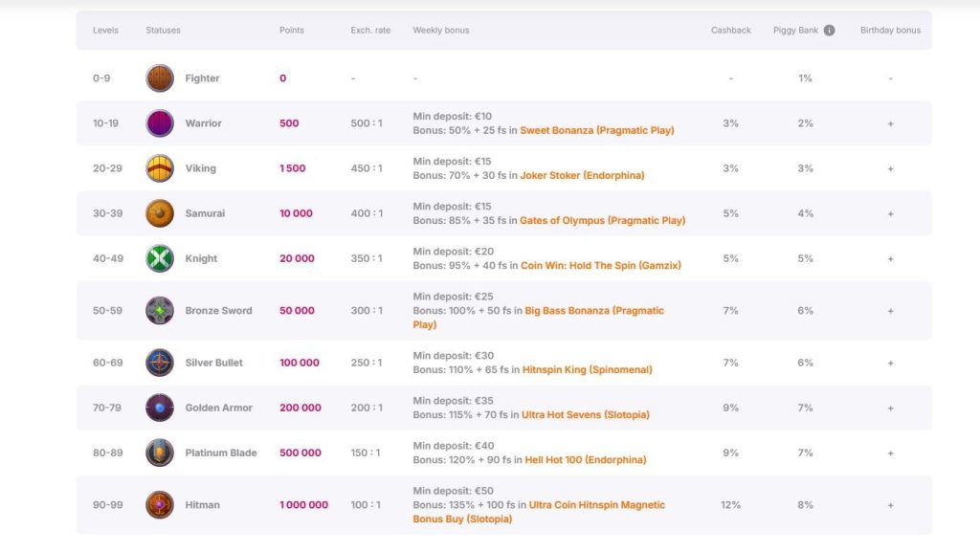
Task: Open Hitnspin King (Spinomenal) link
Action: [587, 369]
